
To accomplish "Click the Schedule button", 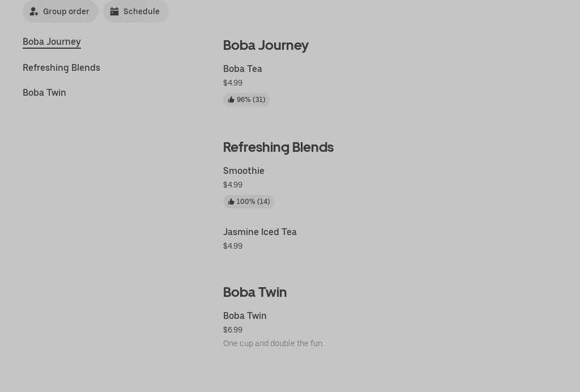I will pos(135,11).
